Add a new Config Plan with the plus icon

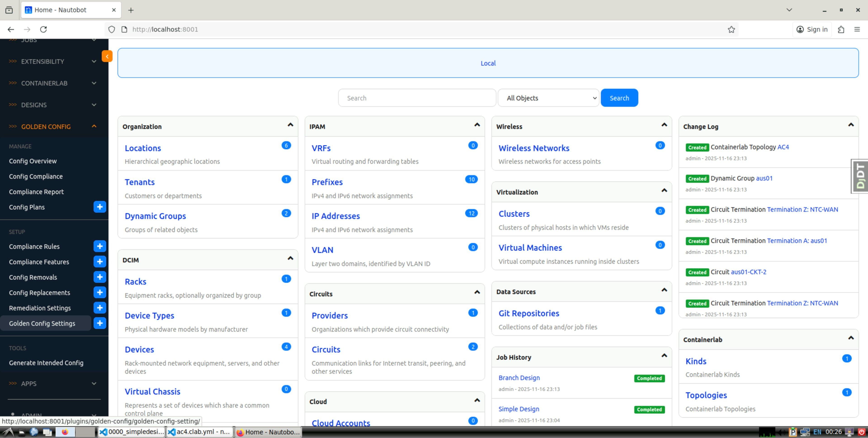[100, 207]
